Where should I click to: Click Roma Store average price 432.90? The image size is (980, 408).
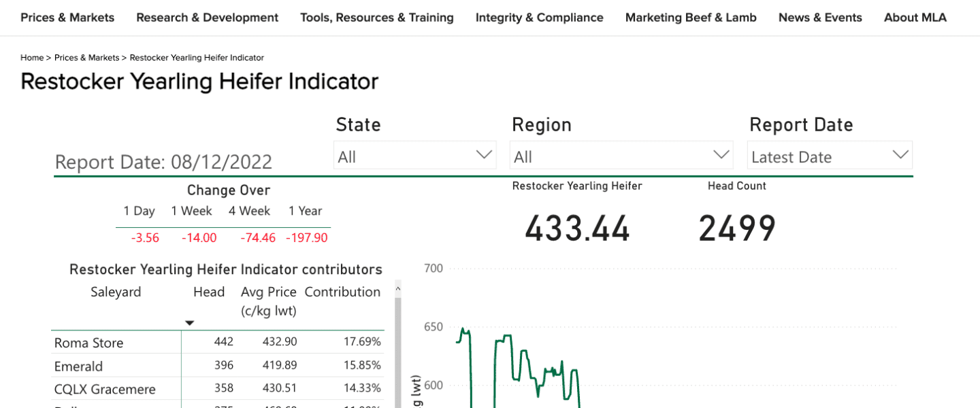[280, 341]
